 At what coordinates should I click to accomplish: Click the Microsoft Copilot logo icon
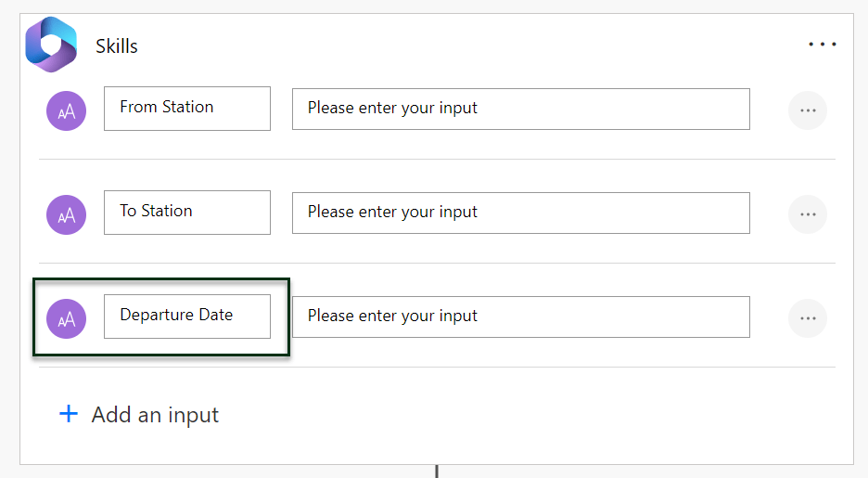coord(51,45)
